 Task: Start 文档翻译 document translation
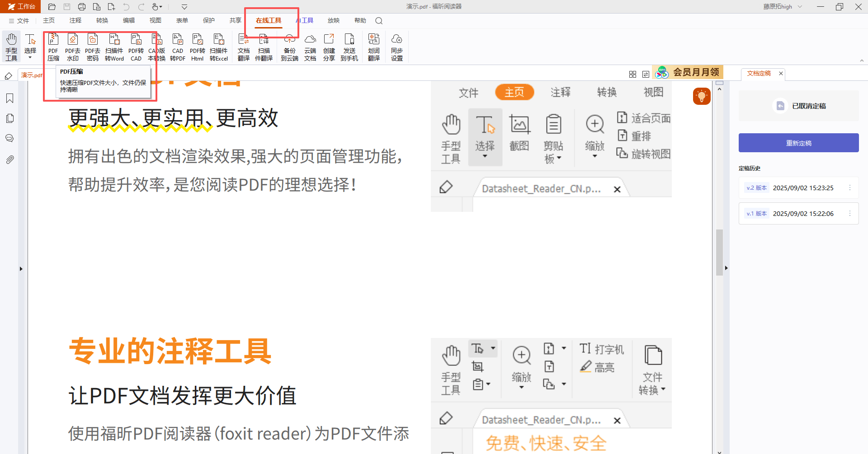click(244, 47)
